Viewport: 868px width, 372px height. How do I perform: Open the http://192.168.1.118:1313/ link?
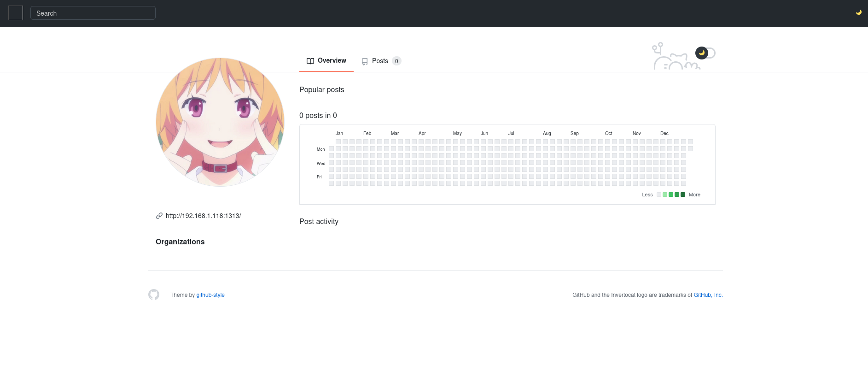click(x=203, y=216)
